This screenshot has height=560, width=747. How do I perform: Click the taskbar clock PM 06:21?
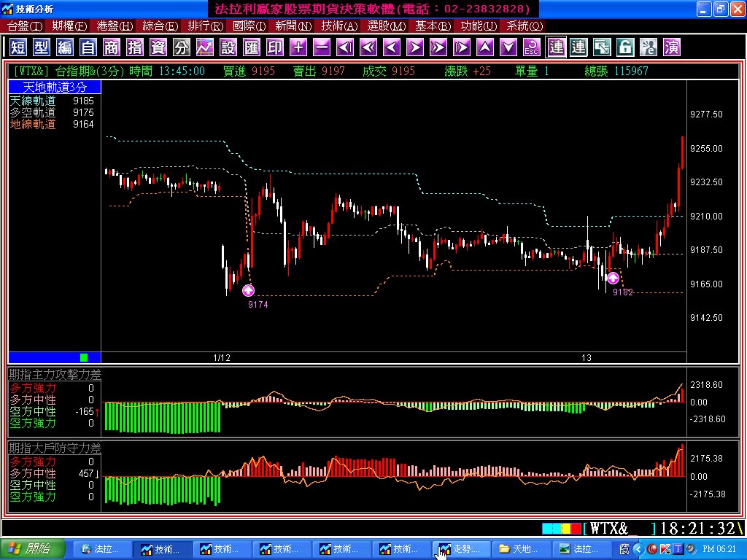[x=719, y=549]
